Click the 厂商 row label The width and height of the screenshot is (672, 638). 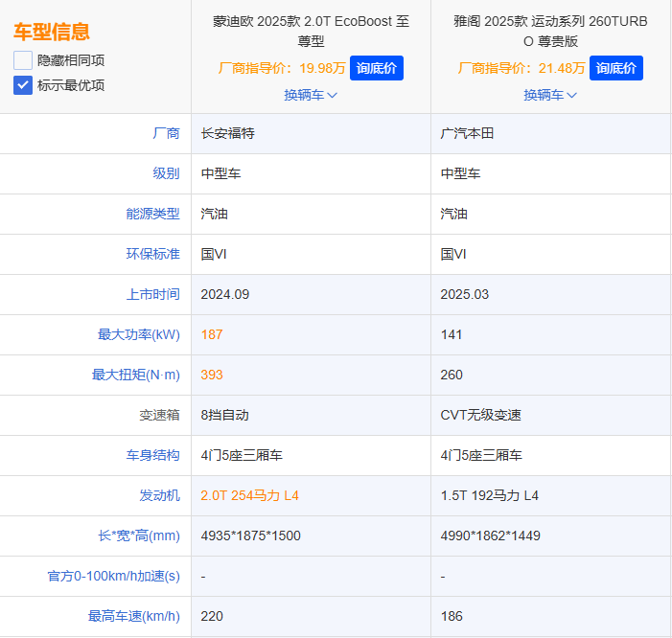166,133
